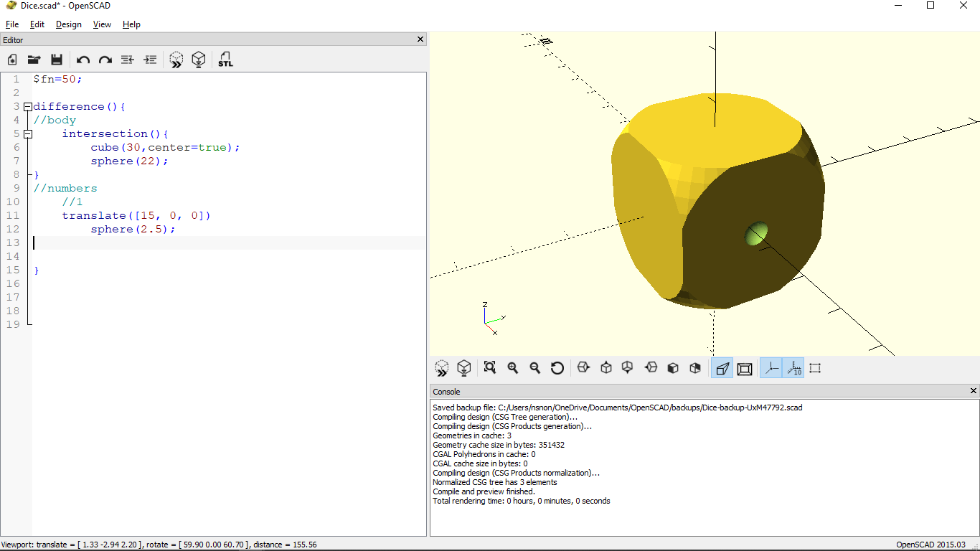Unindent code with the Unindent icon
This screenshot has height=551, width=980.
[128, 60]
